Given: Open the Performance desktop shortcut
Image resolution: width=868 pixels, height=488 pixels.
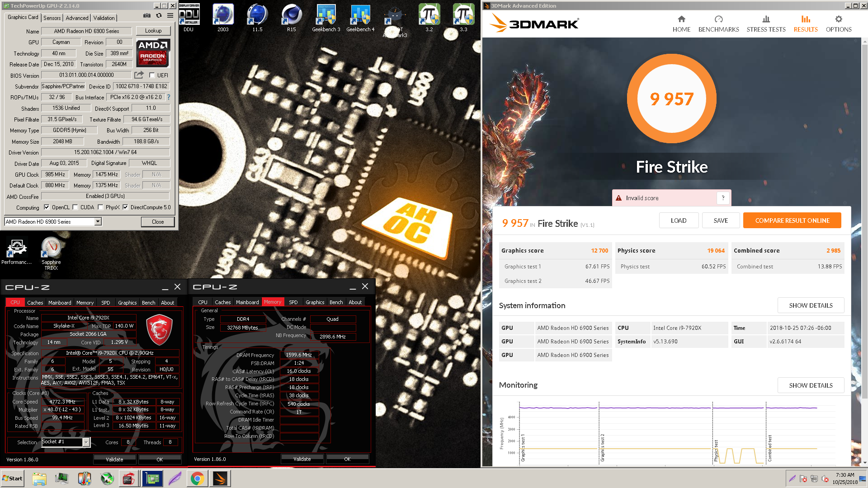Looking at the screenshot, I should click(17, 251).
